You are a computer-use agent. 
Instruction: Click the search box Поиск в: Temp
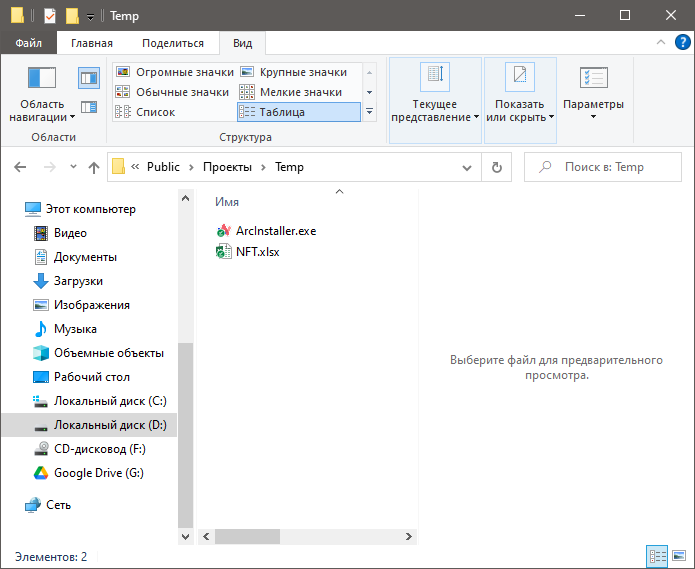click(x=603, y=167)
